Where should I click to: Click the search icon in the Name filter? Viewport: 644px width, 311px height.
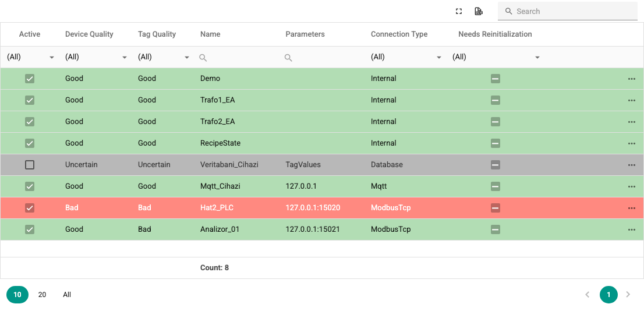click(x=203, y=58)
